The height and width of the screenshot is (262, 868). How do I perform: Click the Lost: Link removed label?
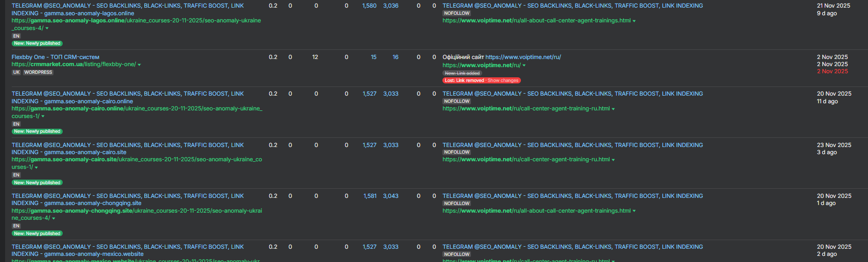[x=464, y=80]
